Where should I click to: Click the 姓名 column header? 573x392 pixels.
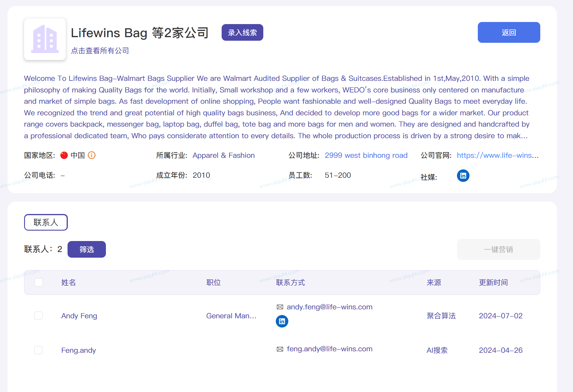point(68,283)
